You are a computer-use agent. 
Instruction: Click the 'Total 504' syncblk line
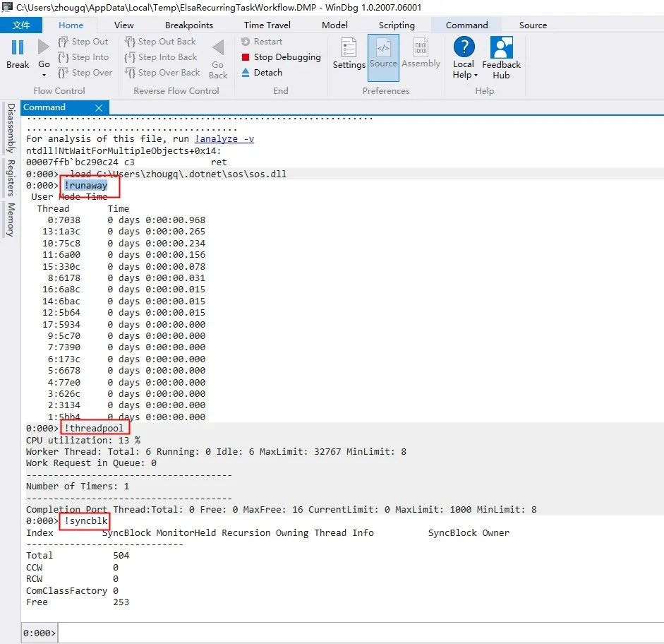pyautogui.click(x=78, y=556)
